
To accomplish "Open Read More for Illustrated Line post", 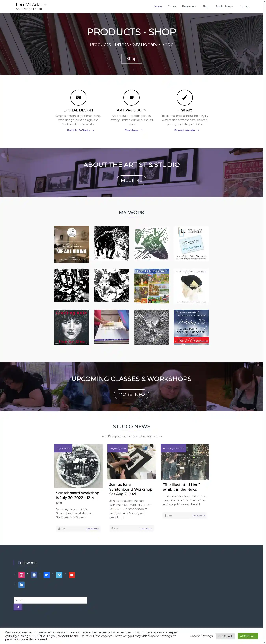I will [198, 516].
